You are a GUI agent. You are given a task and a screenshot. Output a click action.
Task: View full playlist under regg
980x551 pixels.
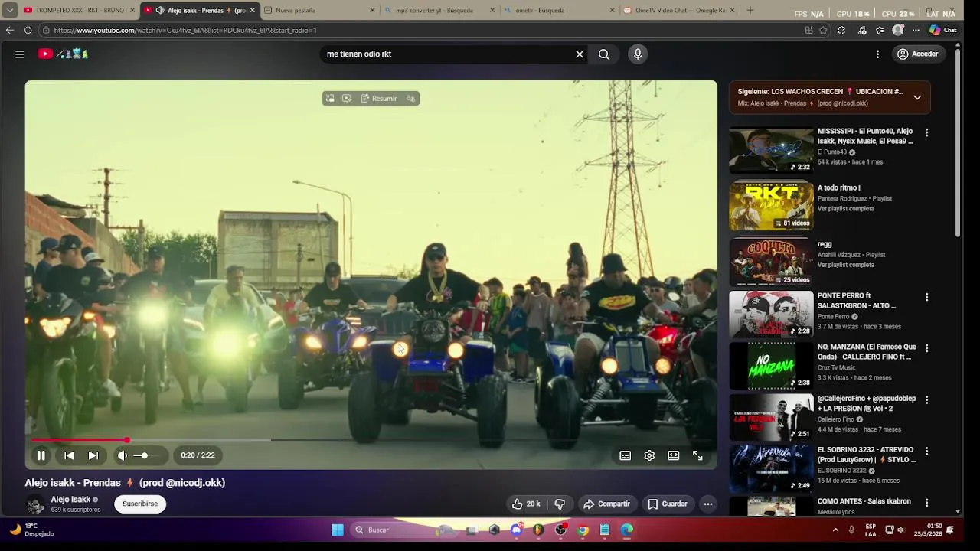845,265
